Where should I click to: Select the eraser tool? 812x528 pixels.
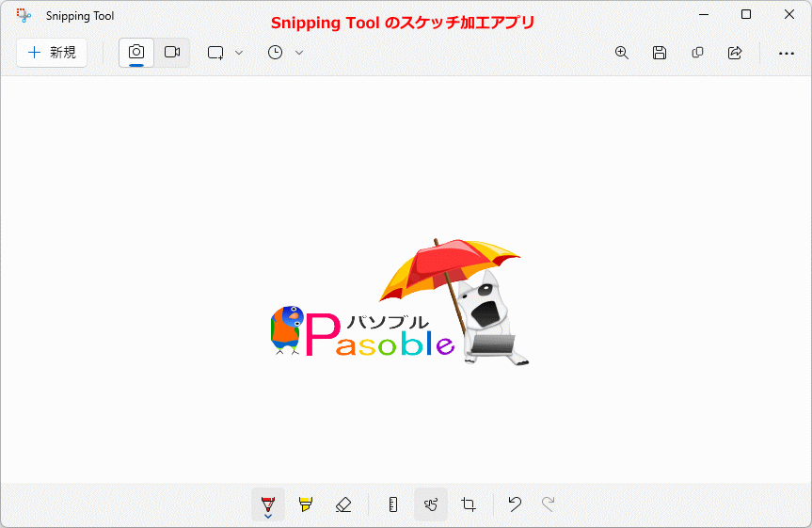click(x=343, y=504)
